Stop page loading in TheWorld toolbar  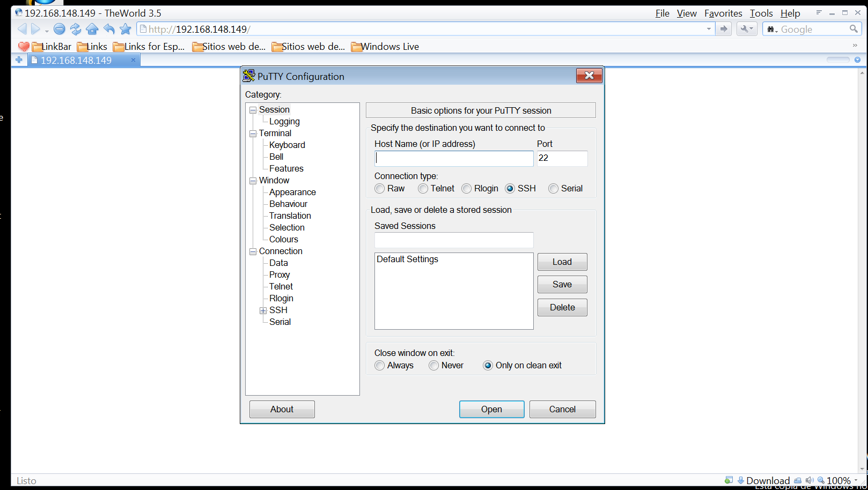coord(60,29)
